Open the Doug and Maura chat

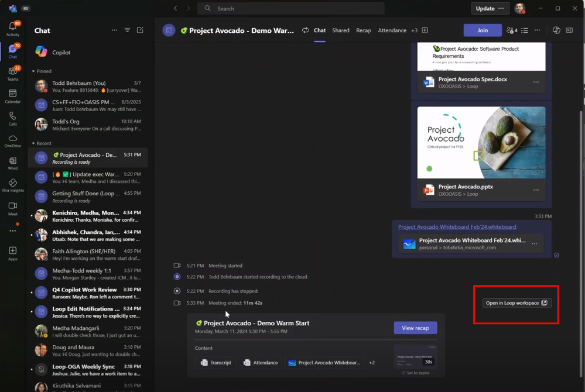[x=88, y=350]
